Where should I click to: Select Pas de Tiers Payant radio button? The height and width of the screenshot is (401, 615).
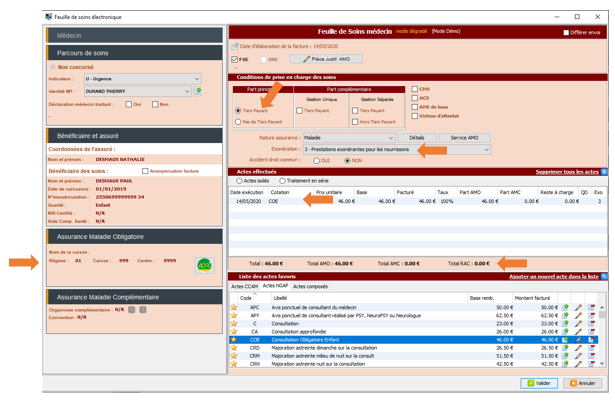click(x=238, y=121)
